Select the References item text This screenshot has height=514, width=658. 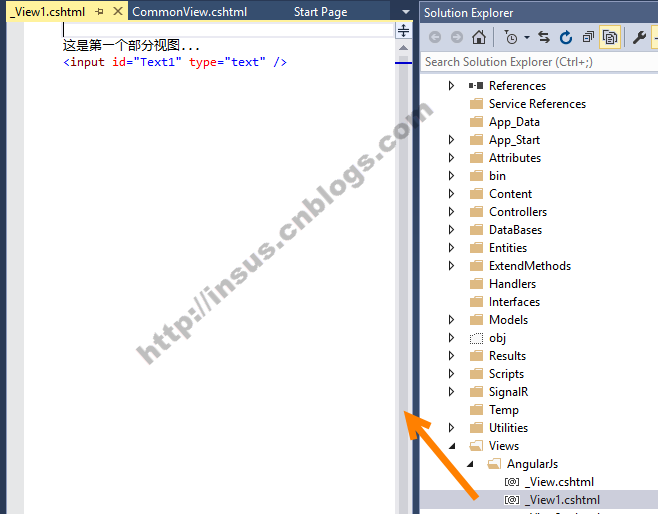(x=517, y=86)
